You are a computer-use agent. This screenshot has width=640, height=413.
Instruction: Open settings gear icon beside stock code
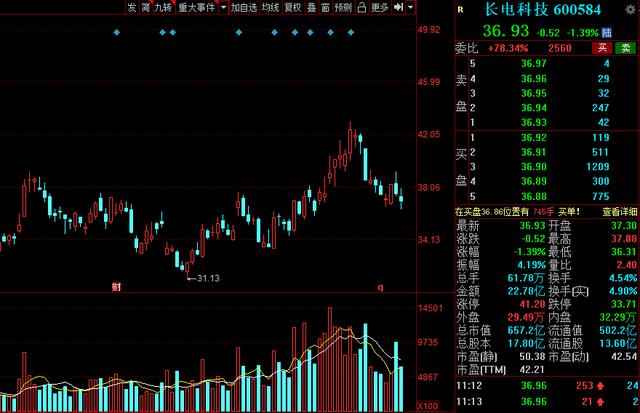tap(631, 10)
